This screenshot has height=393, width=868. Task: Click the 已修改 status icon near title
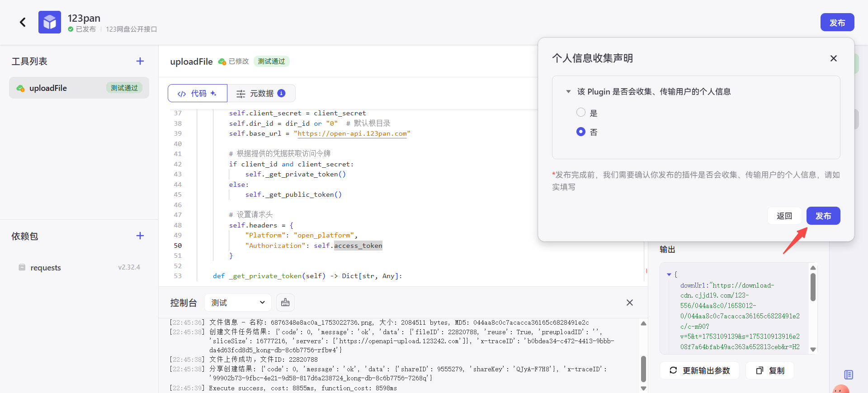[222, 62]
